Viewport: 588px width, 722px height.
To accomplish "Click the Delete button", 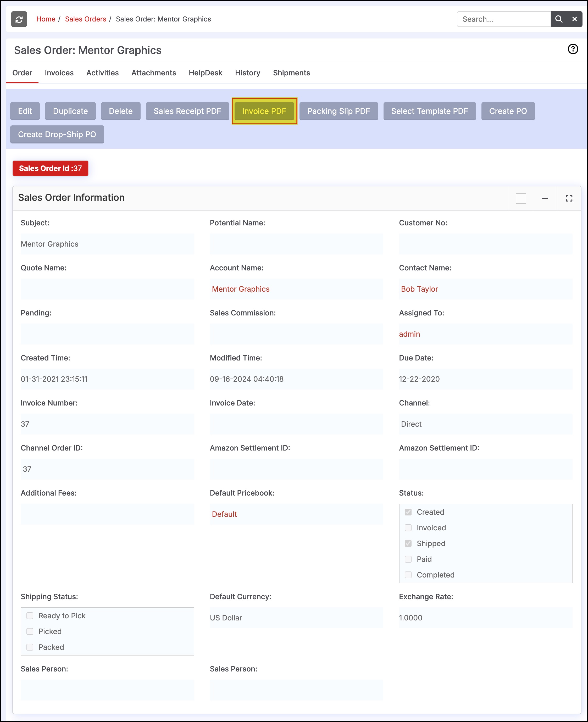I will 121,111.
